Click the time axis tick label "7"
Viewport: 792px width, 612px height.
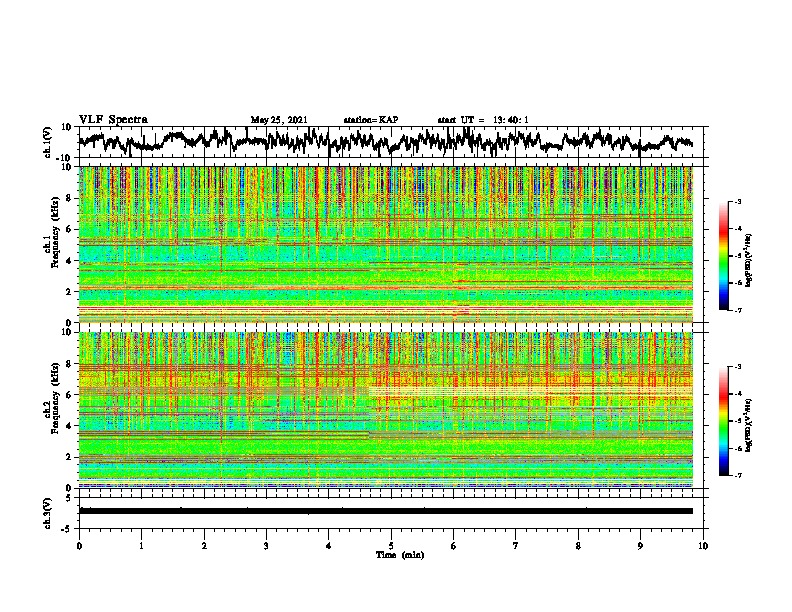(x=516, y=545)
